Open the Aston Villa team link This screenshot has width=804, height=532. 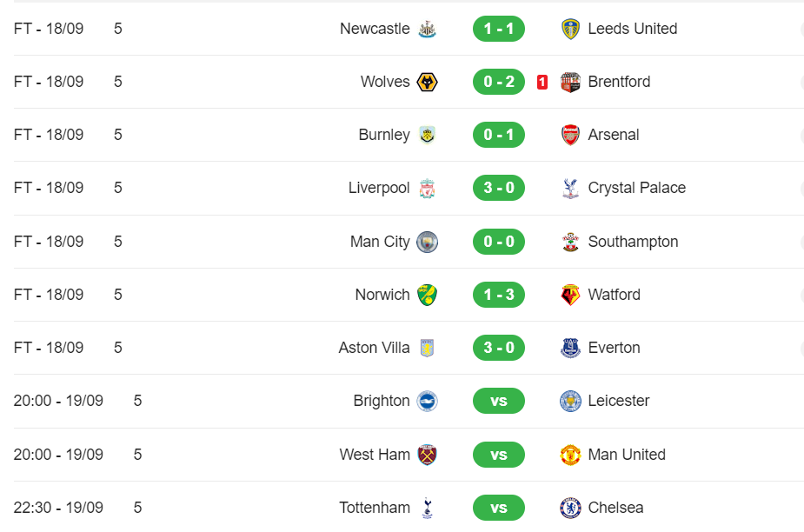tap(374, 348)
